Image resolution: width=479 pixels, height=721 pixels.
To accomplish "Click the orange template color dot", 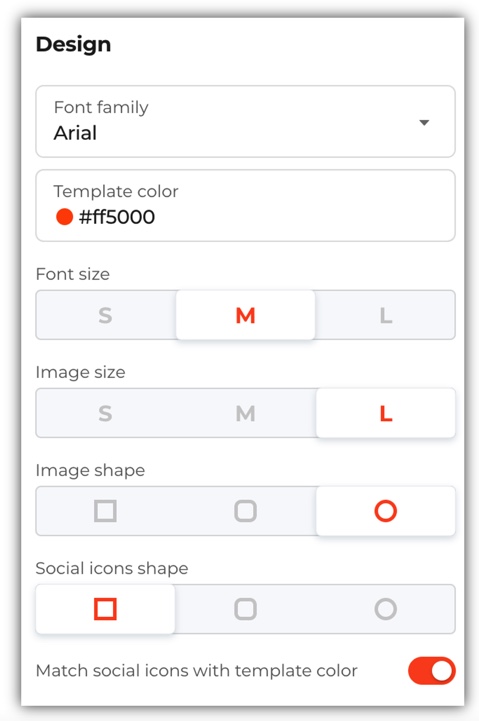I will (x=64, y=217).
